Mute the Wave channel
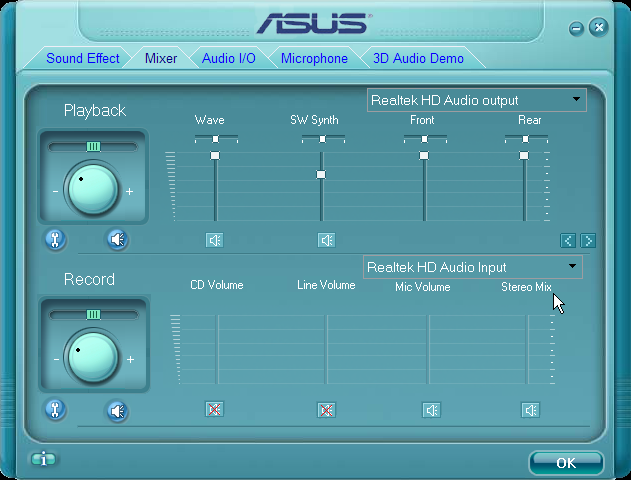 (x=214, y=240)
